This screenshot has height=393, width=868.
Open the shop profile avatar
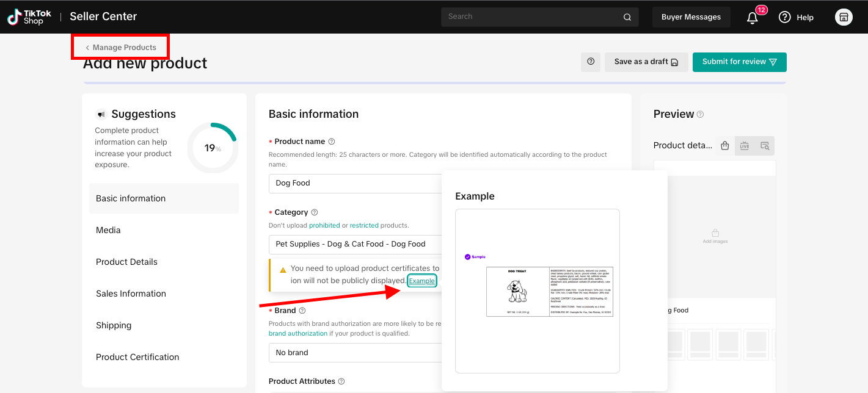tap(844, 17)
